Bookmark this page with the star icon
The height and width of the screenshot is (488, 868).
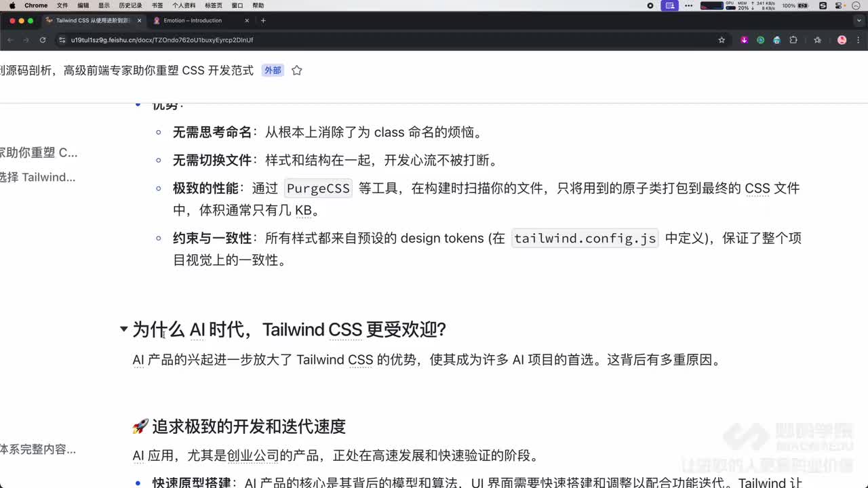tap(722, 40)
